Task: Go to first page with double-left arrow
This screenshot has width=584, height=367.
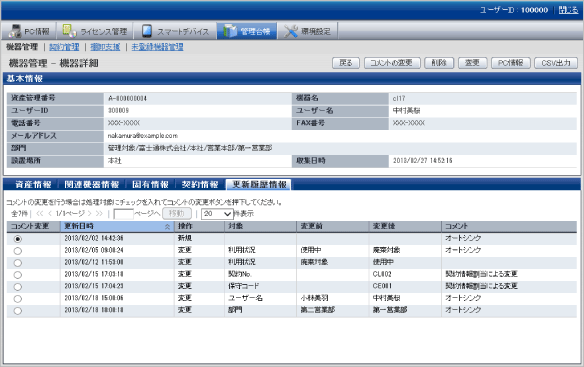Action: pos(39,213)
